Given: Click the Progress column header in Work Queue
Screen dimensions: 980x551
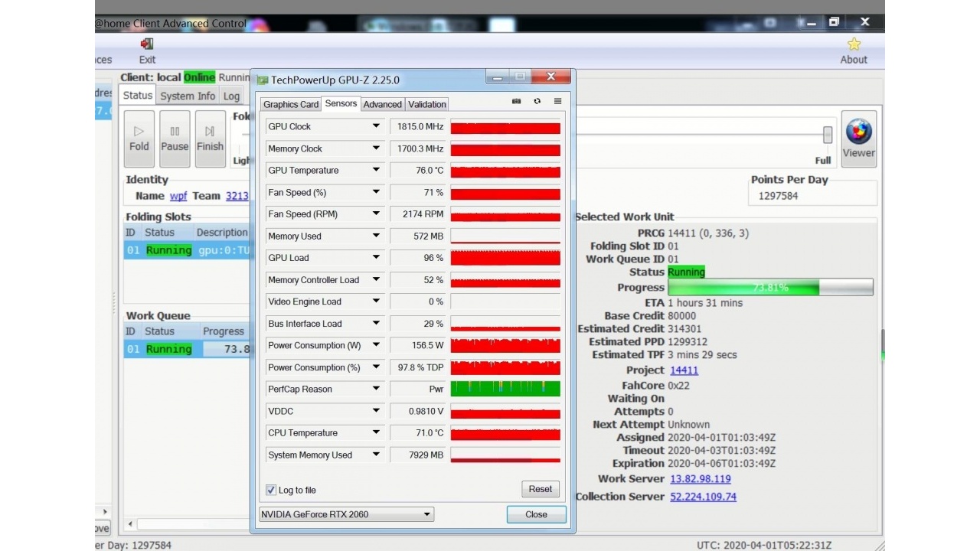Looking at the screenshot, I should [225, 331].
